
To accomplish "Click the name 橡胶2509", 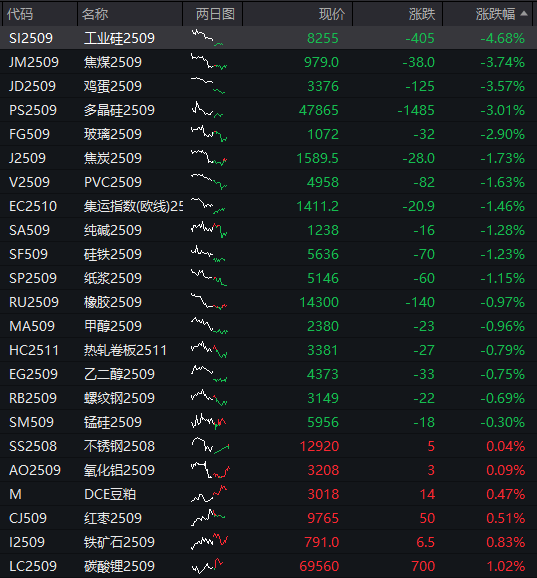I will point(113,302).
